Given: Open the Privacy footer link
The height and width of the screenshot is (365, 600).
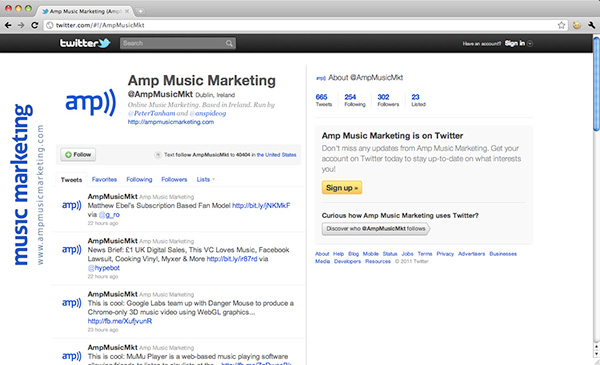Looking at the screenshot, I should (445, 254).
